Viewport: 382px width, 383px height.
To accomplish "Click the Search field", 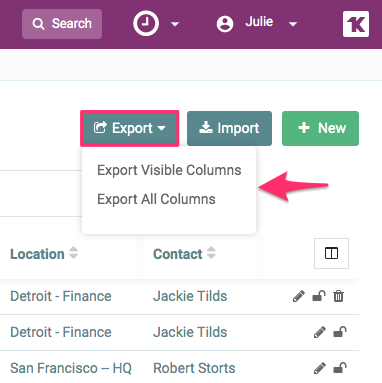I will [62, 24].
